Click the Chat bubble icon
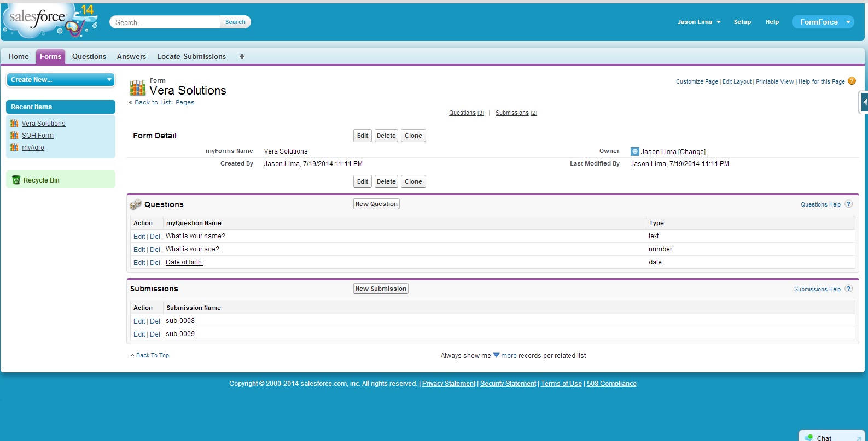The height and width of the screenshot is (441, 868). (809, 438)
